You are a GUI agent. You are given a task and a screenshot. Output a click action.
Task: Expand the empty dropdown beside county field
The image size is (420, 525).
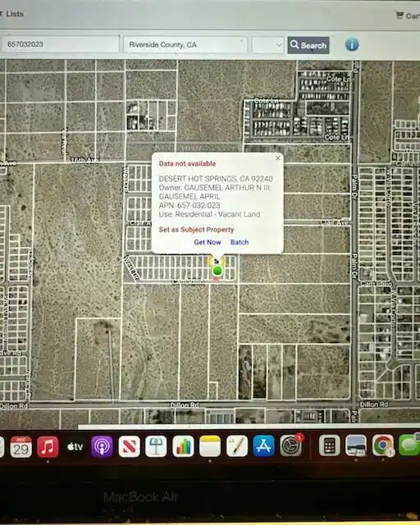pyautogui.click(x=267, y=45)
